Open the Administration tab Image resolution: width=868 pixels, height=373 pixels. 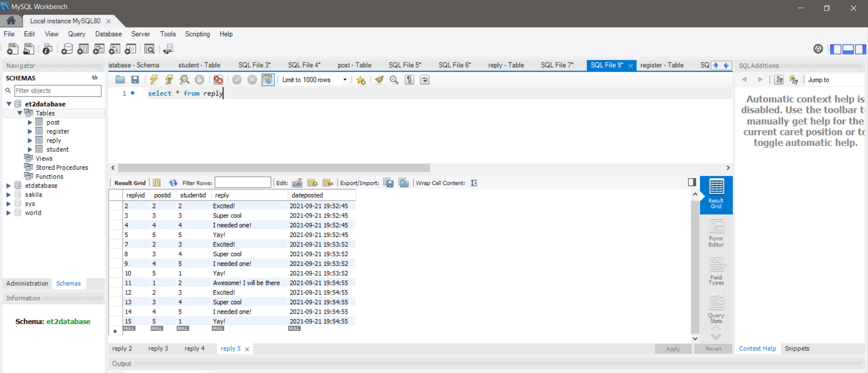(x=27, y=283)
